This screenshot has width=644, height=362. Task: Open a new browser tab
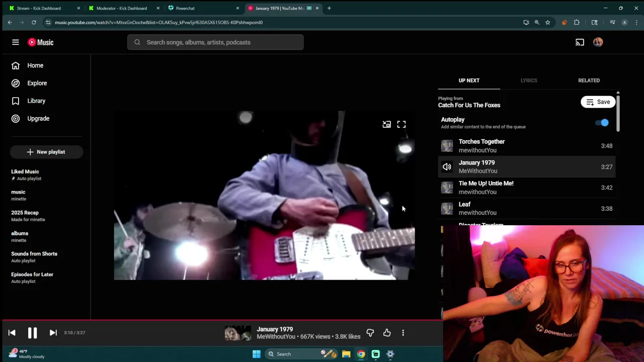(329, 8)
